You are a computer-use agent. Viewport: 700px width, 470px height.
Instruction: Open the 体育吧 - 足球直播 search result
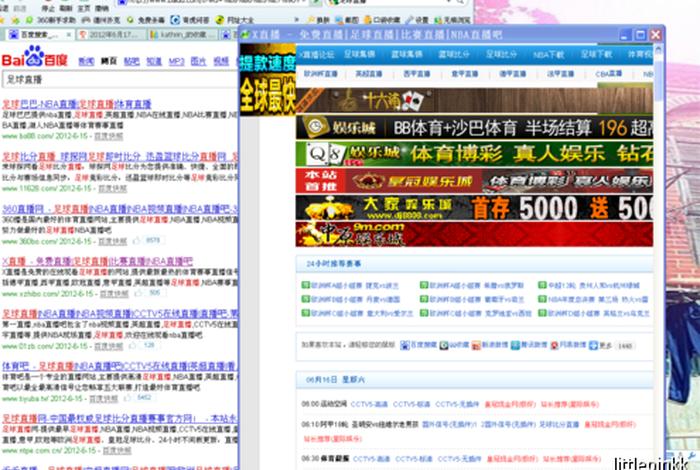click(x=119, y=366)
